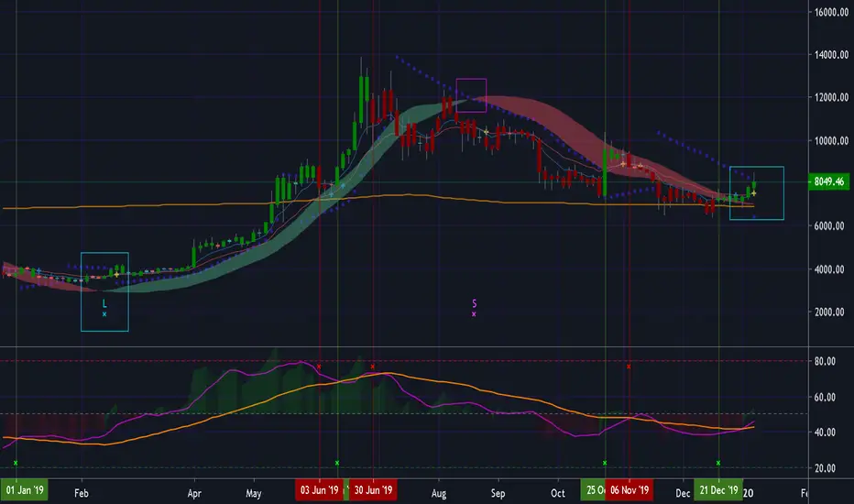Click the 40.00 oscillator axis value
Image resolution: width=854 pixels, height=504 pixels.
point(825,433)
